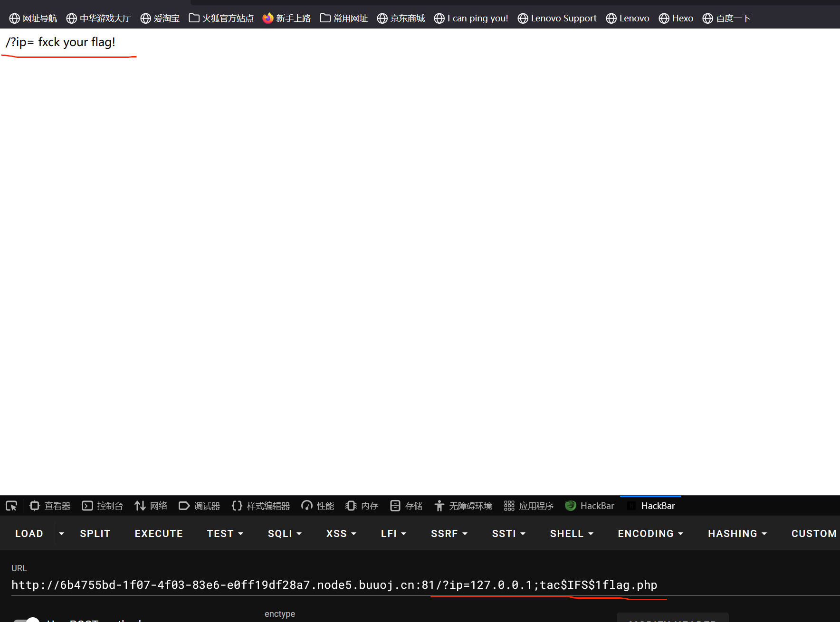The height and width of the screenshot is (622, 840).
Task: Open the 火狐官方站点 bookmark folder
Action: click(x=221, y=19)
